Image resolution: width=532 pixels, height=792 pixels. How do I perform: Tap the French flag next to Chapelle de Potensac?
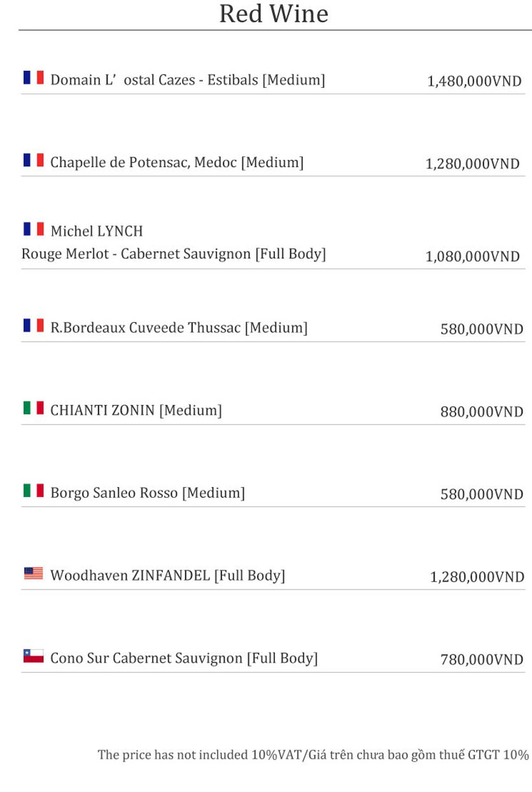click(x=33, y=160)
